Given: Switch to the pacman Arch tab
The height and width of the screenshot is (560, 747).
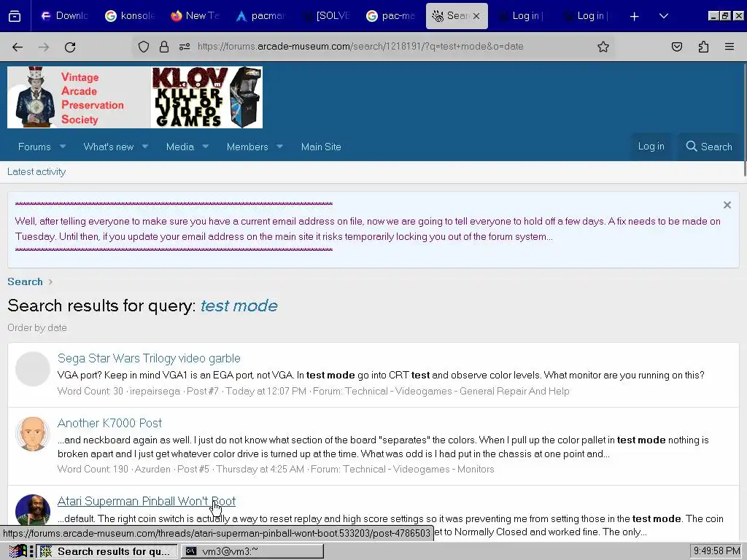Looking at the screenshot, I should point(260,16).
